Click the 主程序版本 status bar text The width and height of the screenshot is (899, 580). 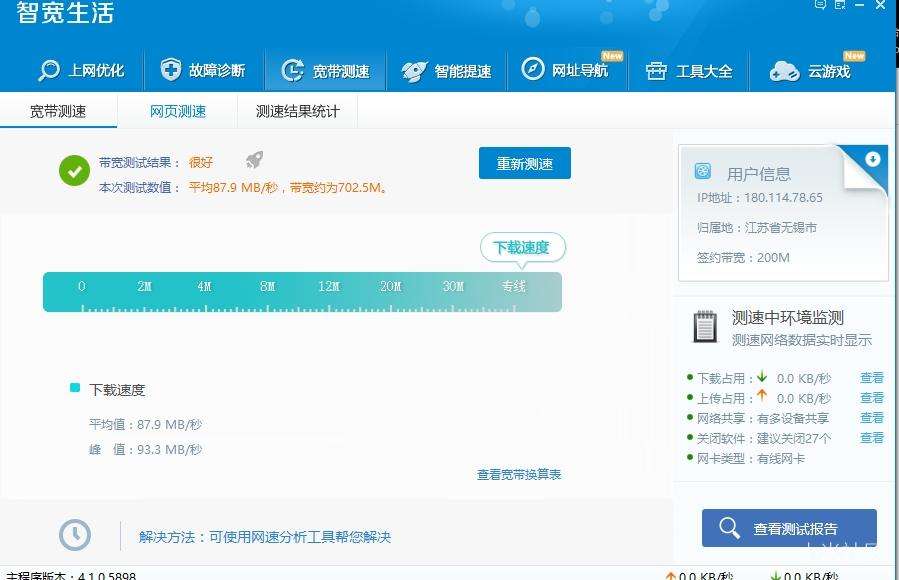[71, 575]
